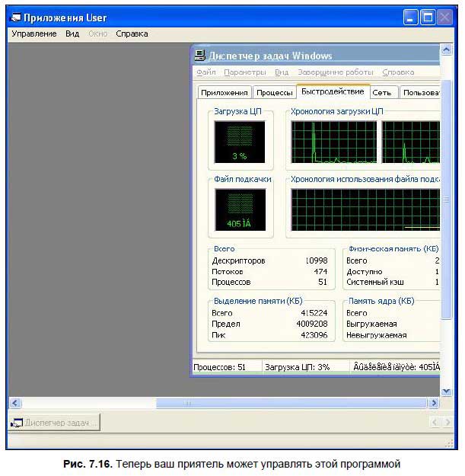
Task: Open the Файл menu in Task Manager
Action: 206,72
